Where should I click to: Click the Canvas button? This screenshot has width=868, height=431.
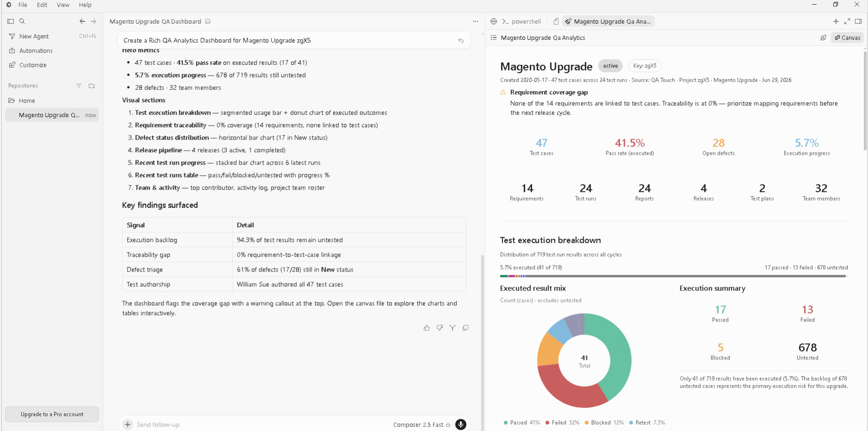847,38
